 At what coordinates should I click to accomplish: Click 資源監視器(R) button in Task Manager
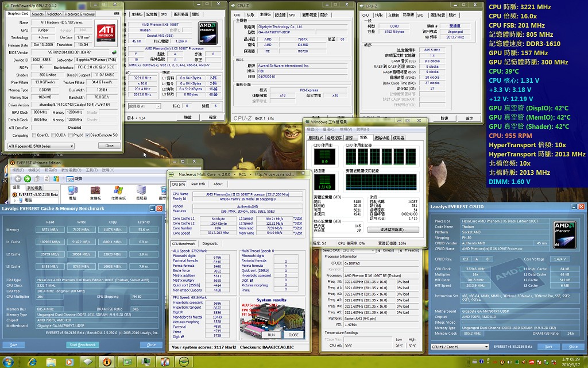tap(392, 229)
